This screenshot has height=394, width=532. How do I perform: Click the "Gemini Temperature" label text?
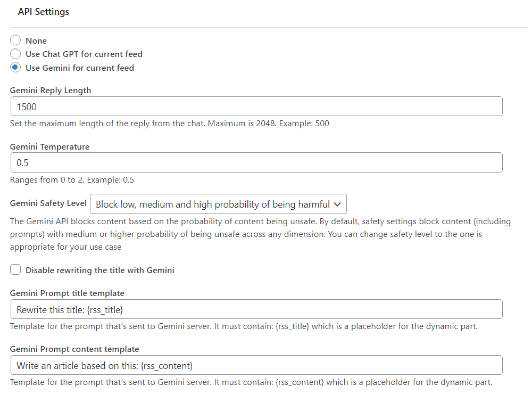click(49, 146)
